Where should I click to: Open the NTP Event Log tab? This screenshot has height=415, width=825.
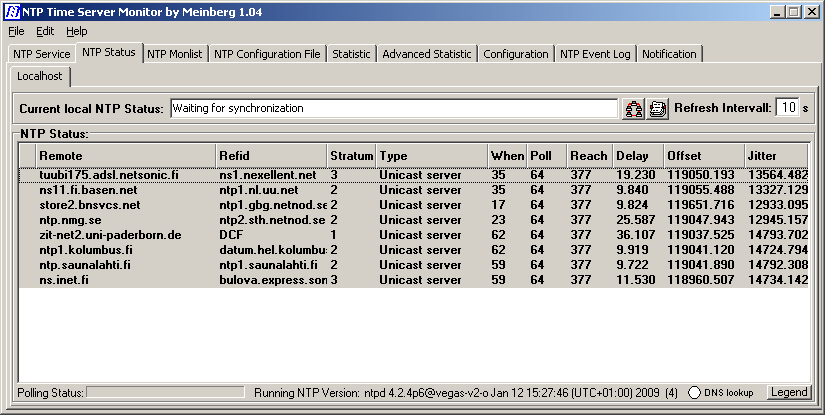(x=596, y=54)
